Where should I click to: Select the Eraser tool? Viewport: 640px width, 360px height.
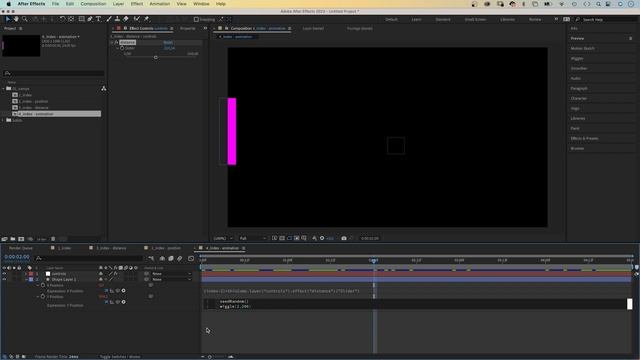point(126,19)
